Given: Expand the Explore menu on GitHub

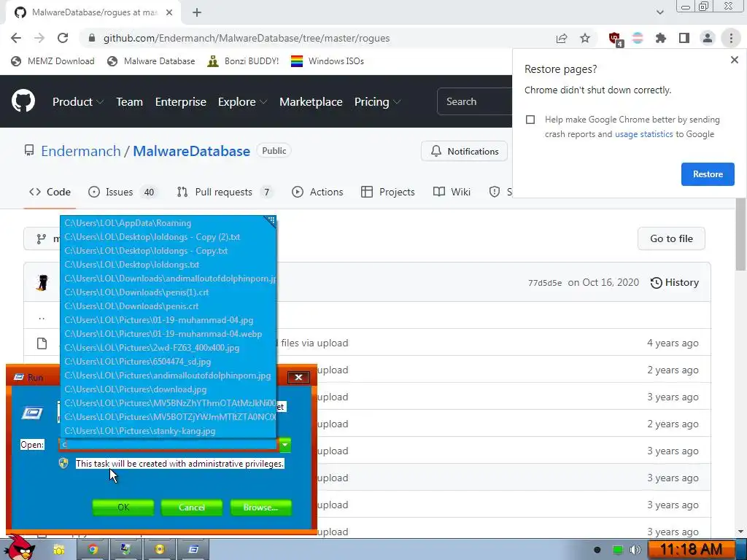Looking at the screenshot, I should [x=242, y=102].
